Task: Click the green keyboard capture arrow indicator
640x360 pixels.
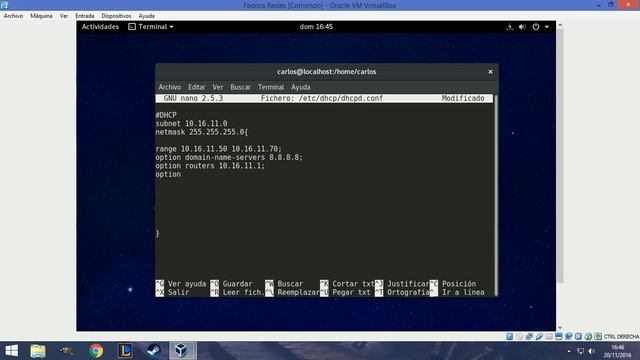Action: pyautogui.click(x=598, y=336)
